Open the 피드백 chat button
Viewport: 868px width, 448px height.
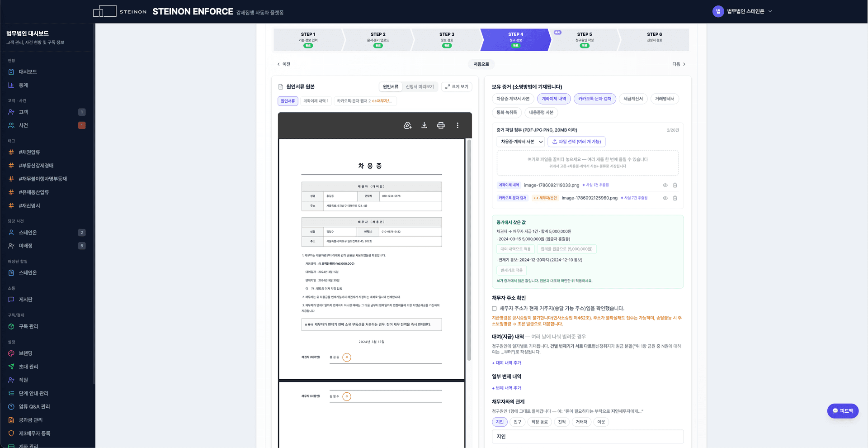pos(843,411)
